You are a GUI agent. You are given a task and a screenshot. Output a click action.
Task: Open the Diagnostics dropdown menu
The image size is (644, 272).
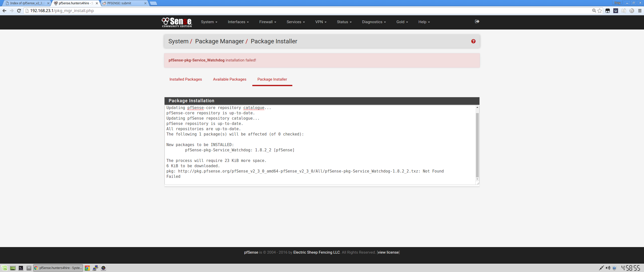[374, 22]
